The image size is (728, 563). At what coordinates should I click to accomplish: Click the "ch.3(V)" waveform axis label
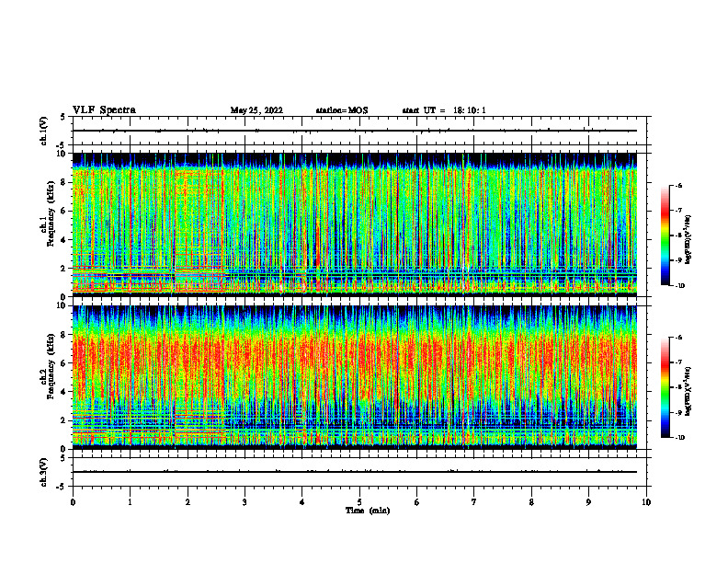(x=43, y=472)
